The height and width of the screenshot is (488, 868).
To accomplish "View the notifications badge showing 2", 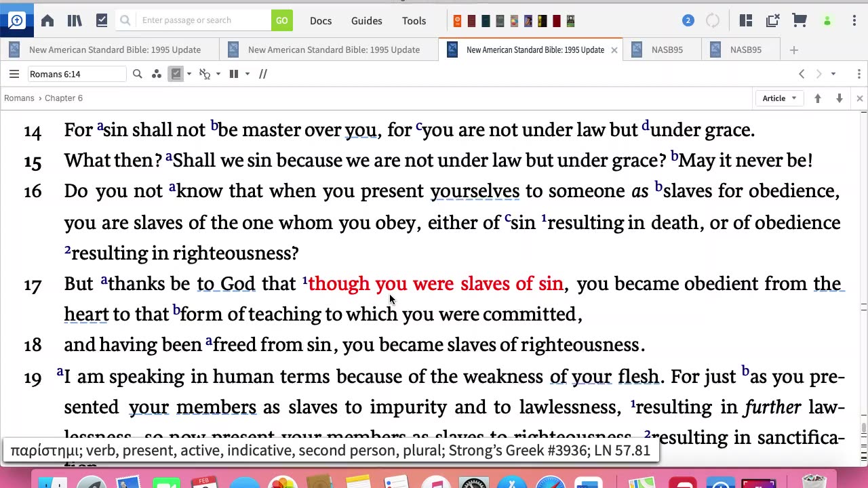I will pos(688,20).
